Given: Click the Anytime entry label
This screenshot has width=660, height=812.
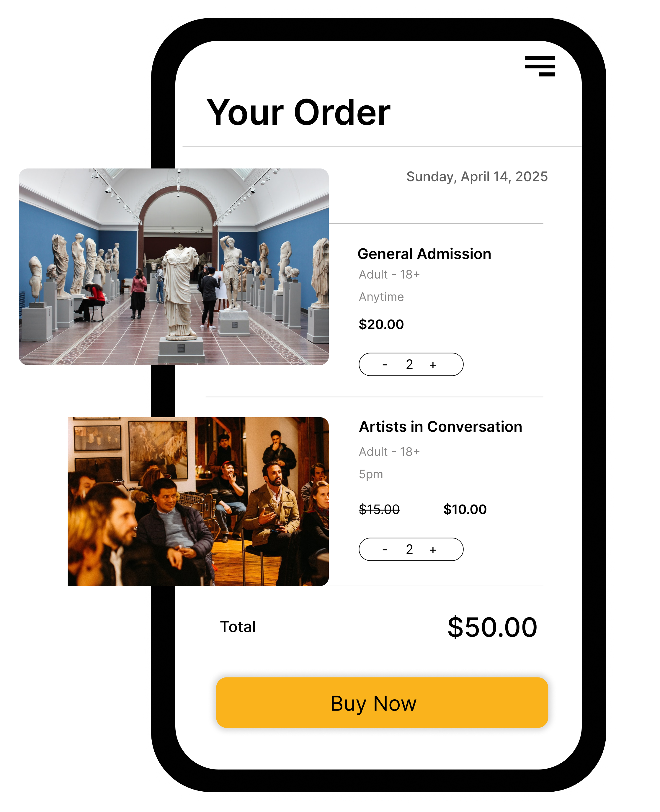Looking at the screenshot, I should tap(381, 297).
